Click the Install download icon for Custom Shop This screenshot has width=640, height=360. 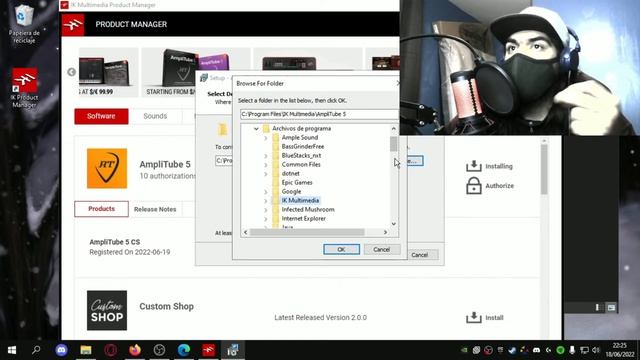pos(473,318)
